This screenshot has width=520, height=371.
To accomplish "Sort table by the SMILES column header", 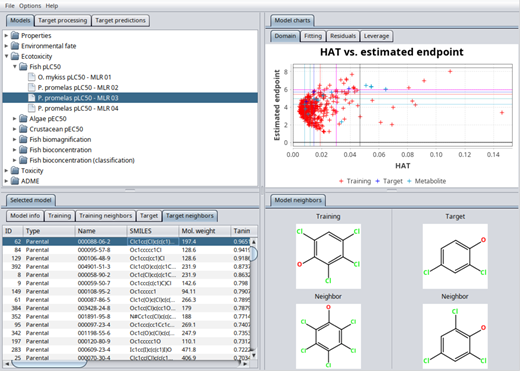I will (153, 231).
